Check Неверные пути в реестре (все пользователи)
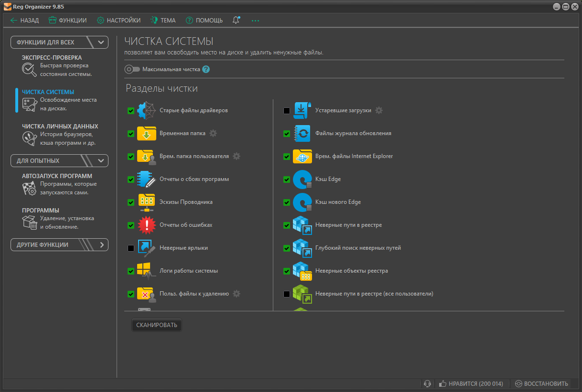This screenshot has height=392, width=582. coord(287,294)
